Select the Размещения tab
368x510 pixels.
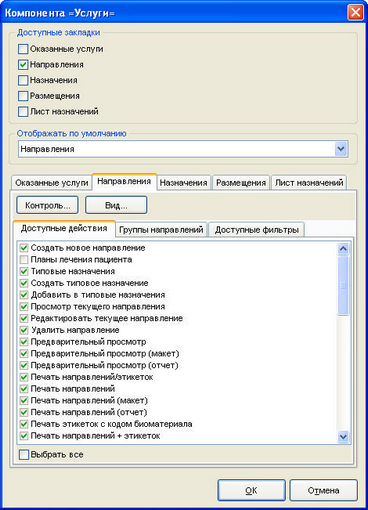241,183
